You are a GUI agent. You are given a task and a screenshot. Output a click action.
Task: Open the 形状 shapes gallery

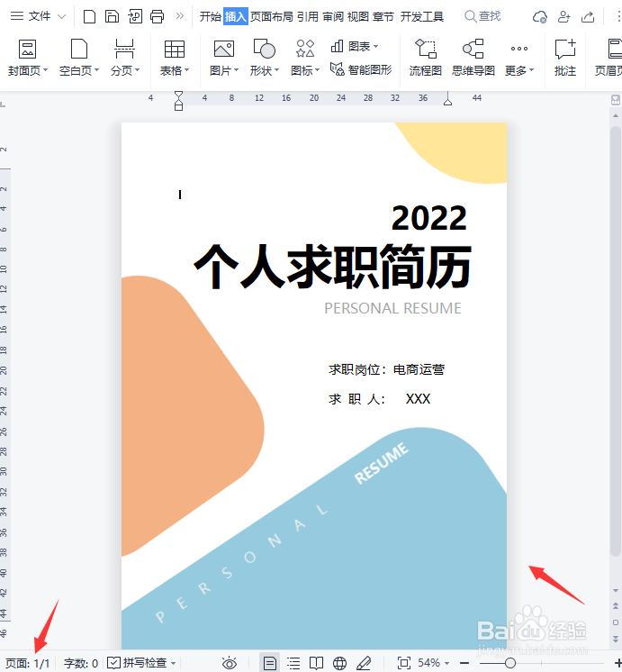(x=265, y=58)
